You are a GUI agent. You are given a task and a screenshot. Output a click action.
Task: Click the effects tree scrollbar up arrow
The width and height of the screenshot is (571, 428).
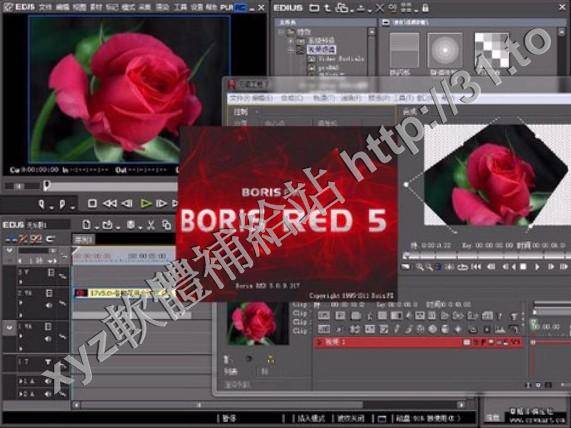click(371, 32)
